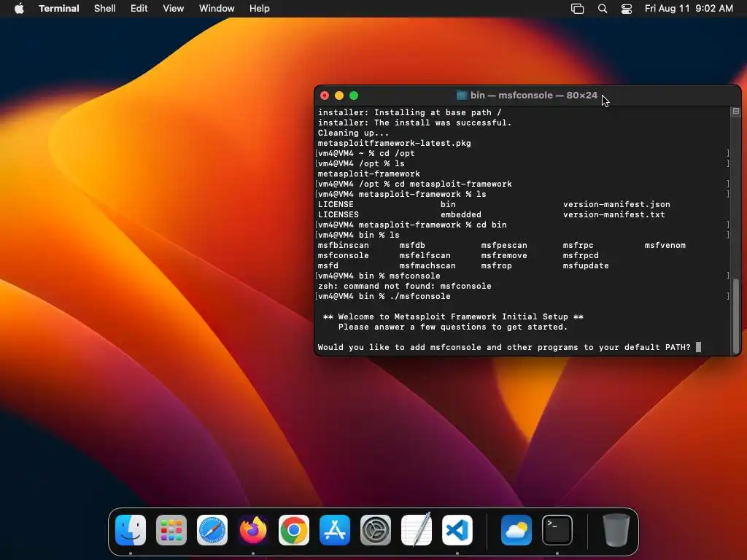Click the Terminal icon in Dock
This screenshot has height=560, width=747.
(x=557, y=530)
